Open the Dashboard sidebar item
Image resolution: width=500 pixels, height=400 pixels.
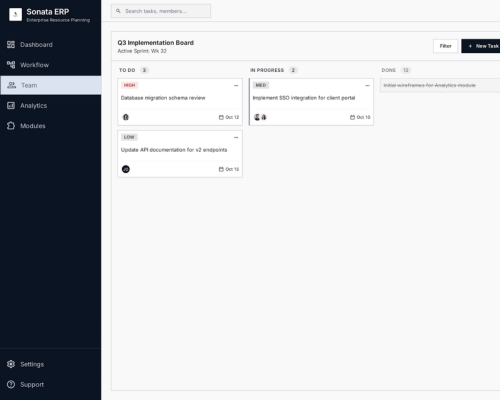point(51,45)
